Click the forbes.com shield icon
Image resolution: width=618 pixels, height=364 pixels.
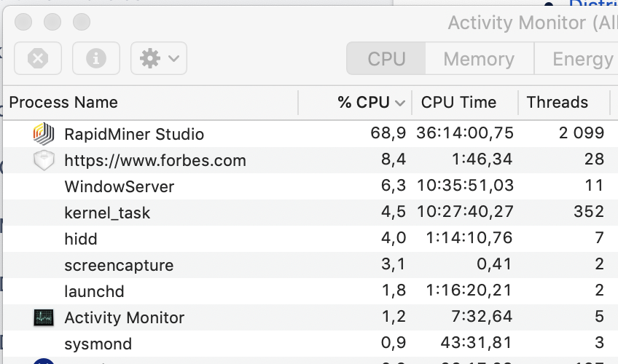pyautogui.click(x=44, y=160)
